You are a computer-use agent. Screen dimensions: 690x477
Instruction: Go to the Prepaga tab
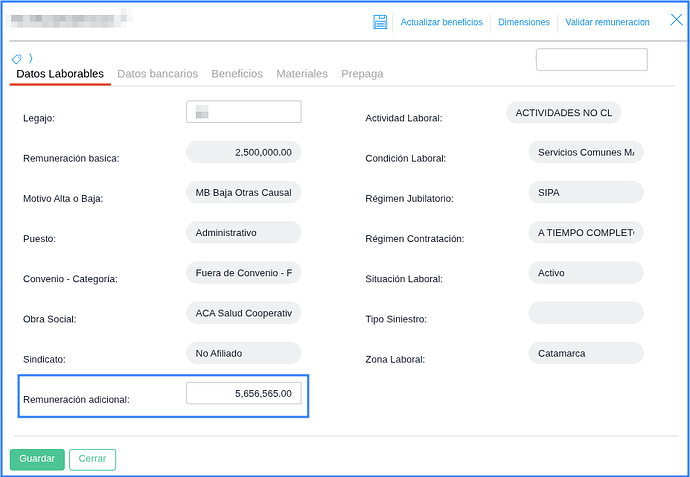tap(362, 74)
